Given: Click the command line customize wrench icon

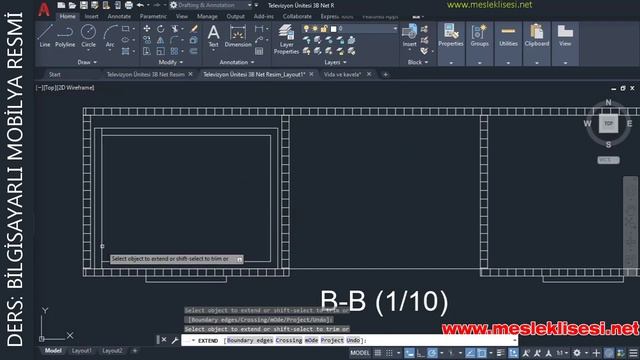Looking at the screenshot, I should click(x=175, y=340).
